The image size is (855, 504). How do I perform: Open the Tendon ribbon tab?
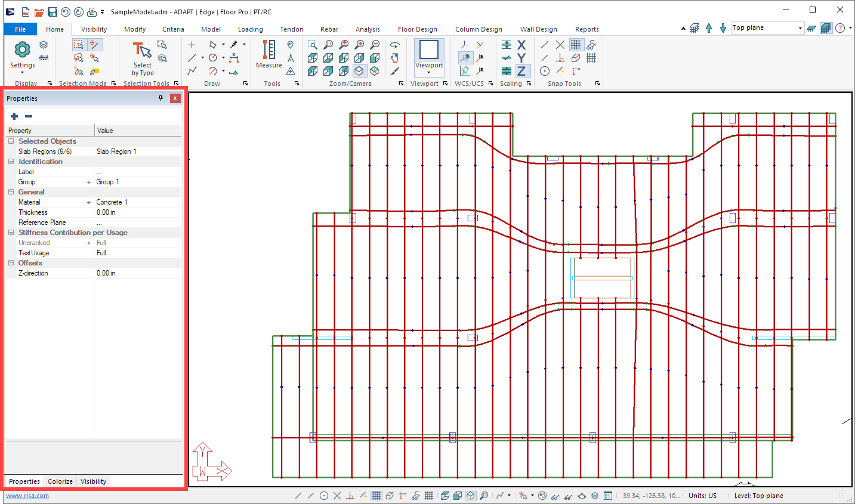click(x=292, y=29)
